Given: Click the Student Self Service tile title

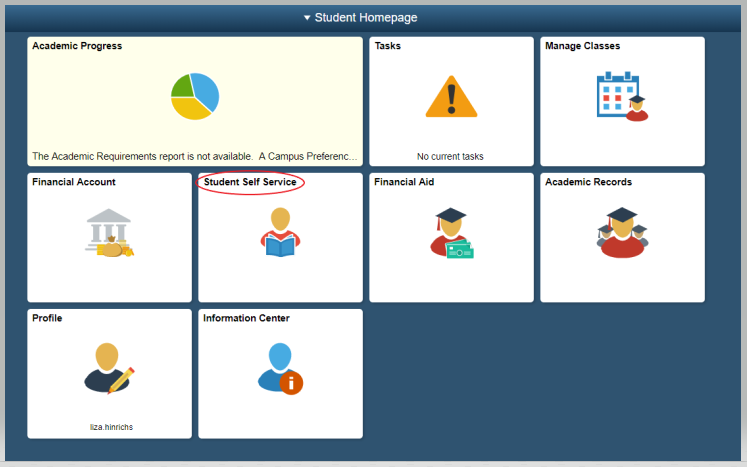Looking at the screenshot, I should [x=250, y=182].
